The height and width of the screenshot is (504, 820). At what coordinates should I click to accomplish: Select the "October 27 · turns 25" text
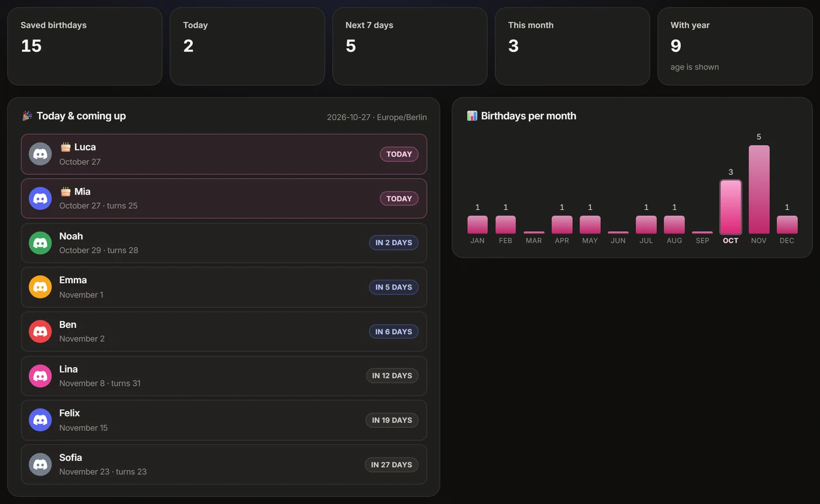pyautogui.click(x=98, y=205)
